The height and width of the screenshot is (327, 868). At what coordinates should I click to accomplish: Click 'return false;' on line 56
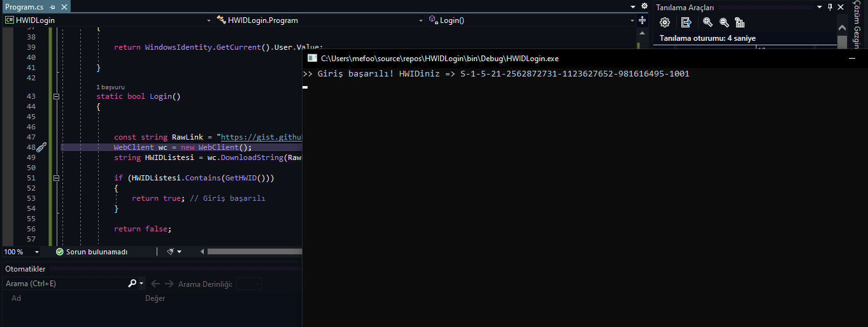coord(143,229)
